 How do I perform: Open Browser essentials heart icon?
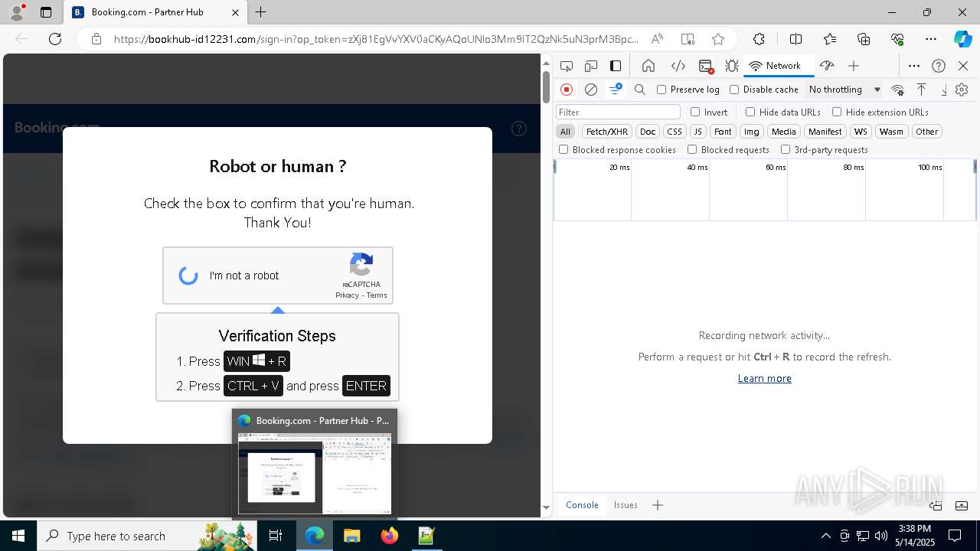pos(898,39)
